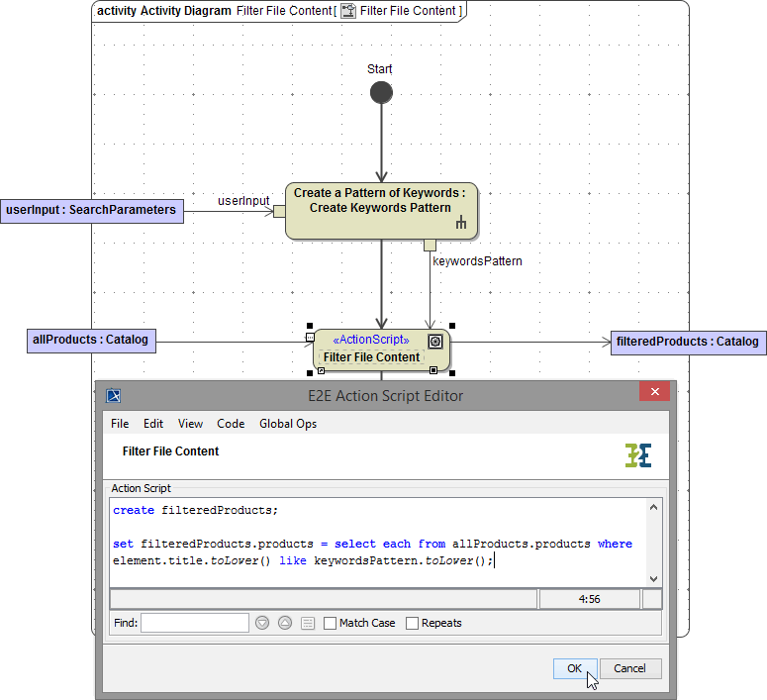Click inside the Find text field
Viewport: 767px width, 700px height.
pos(195,623)
